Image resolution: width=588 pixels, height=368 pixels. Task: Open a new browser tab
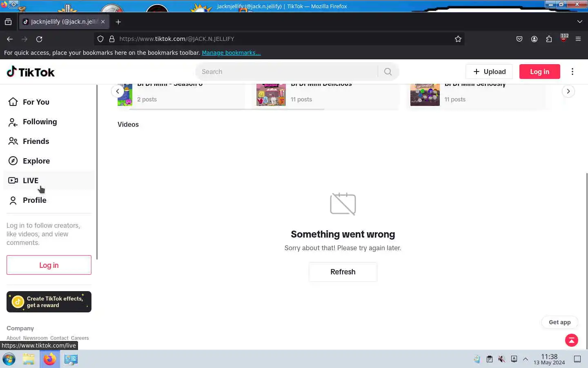pyautogui.click(x=118, y=22)
